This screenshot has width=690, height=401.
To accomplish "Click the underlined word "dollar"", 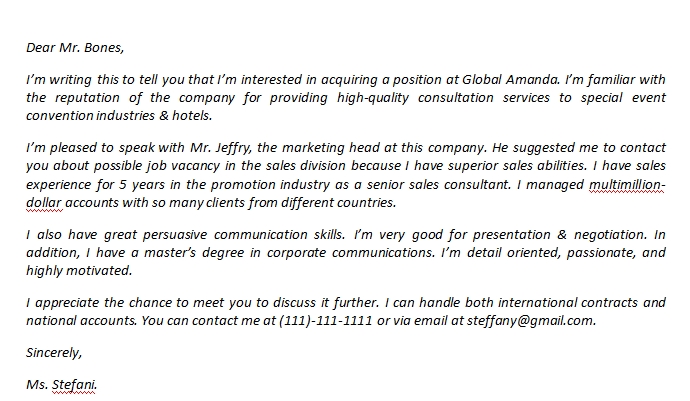I will [44, 202].
